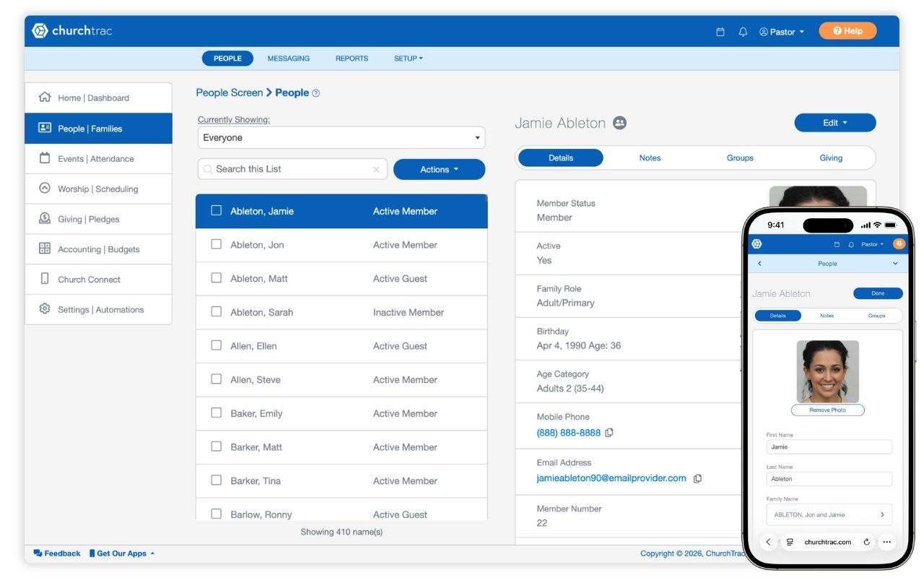Go to Home | Dashboard in the sidebar

coord(98,98)
